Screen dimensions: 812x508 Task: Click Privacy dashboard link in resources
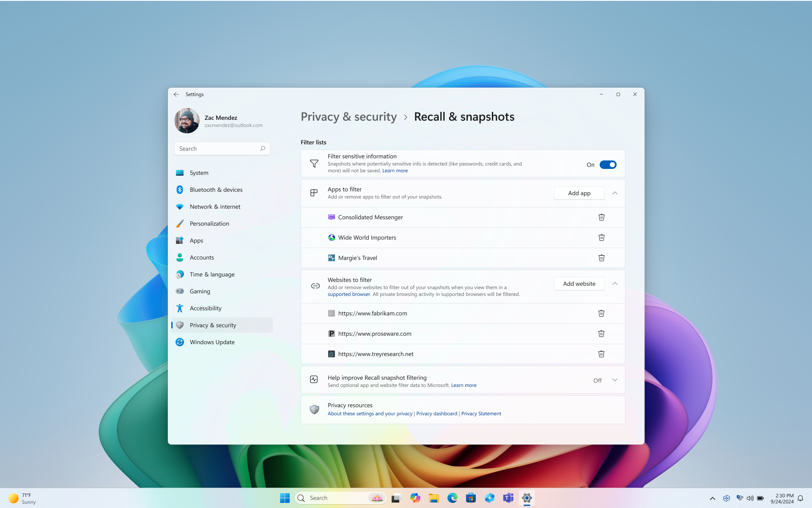point(437,413)
